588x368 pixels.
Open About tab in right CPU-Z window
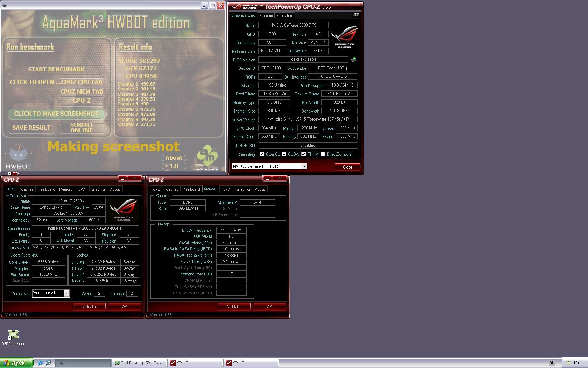(x=260, y=189)
